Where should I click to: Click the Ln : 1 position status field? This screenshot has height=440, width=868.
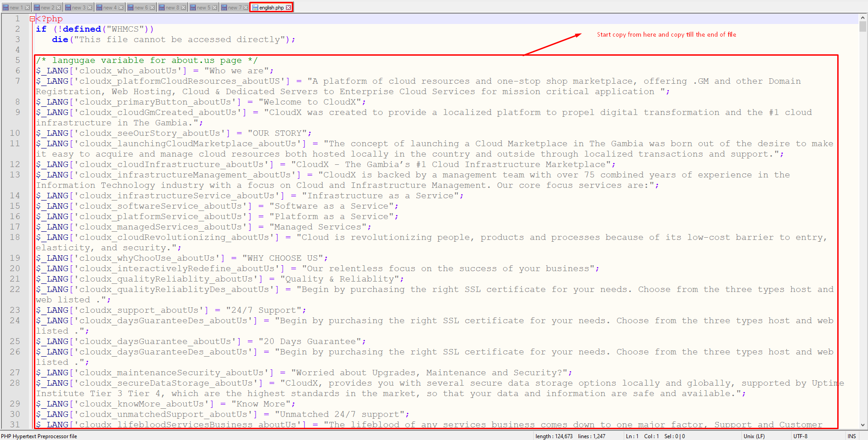tap(632, 436)
